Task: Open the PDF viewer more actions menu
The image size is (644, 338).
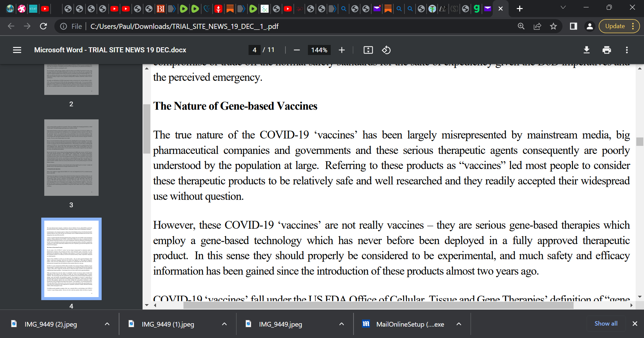Action: [627, 50]
